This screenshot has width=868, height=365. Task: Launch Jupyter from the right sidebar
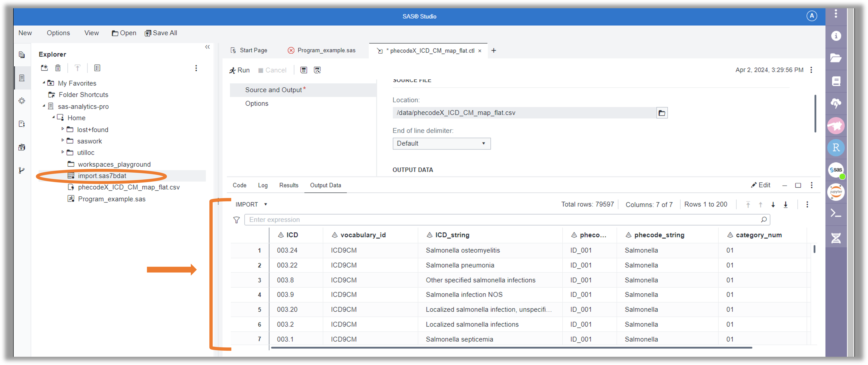pos(836,192)
